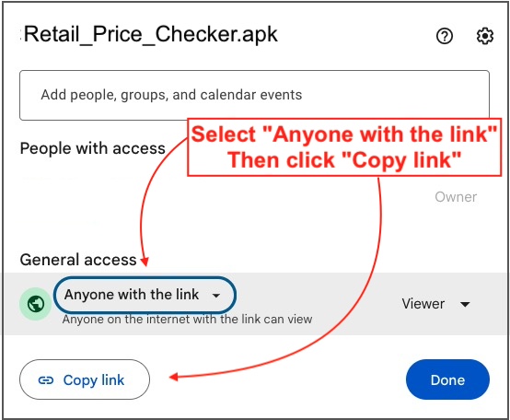Open the Viewer role dropdown
This screenshot has width=510, height=420.
click(435, 304)
